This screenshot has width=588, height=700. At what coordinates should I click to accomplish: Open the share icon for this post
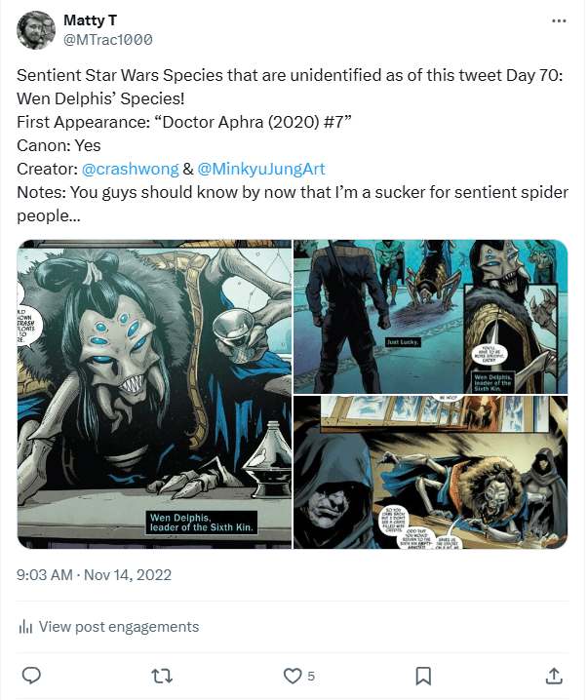(x=553, y=675)
